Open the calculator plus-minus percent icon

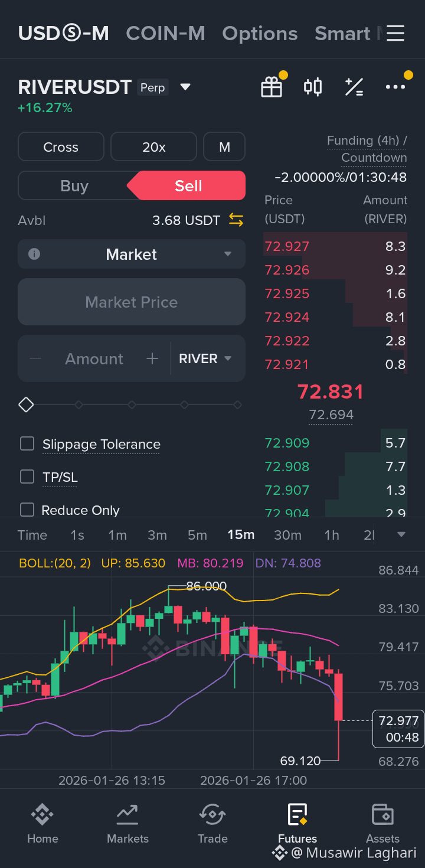[354, 87]
